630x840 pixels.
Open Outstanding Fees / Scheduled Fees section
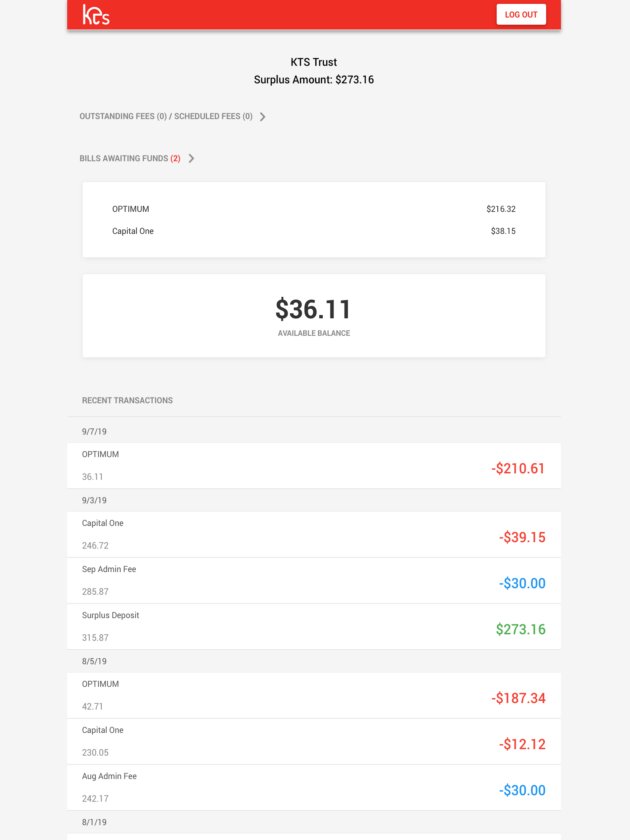[x=166, y=116]
